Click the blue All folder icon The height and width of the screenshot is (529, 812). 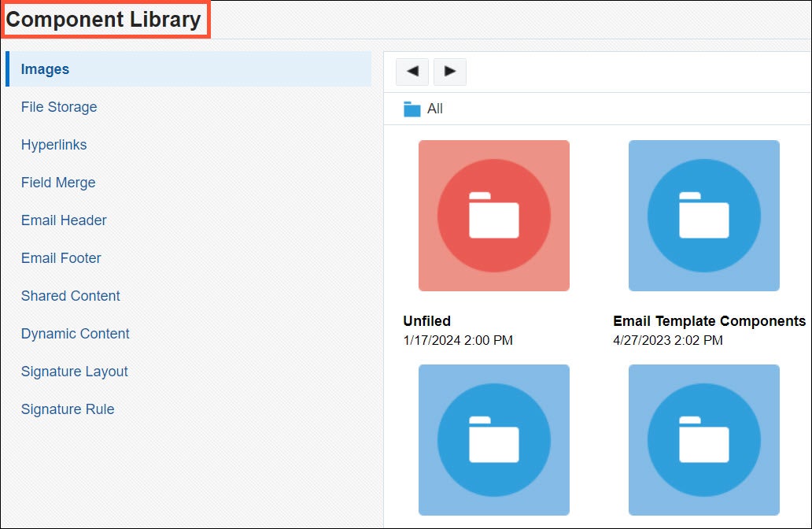click(412, 109)
